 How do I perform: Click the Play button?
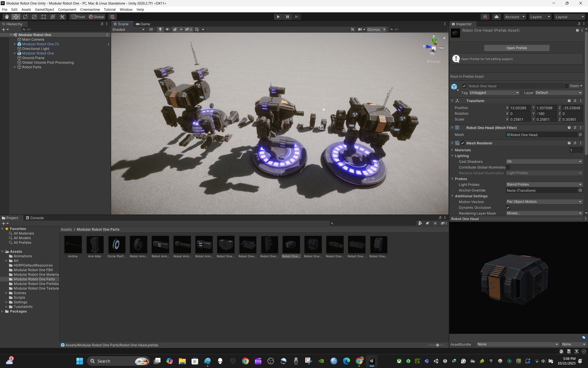point(278,17)
